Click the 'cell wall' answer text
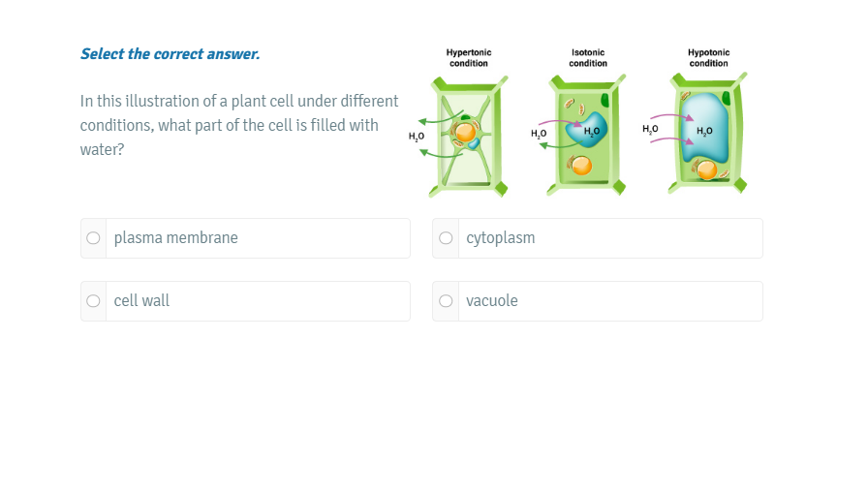 pyautogui.click(x=141, y=301)
